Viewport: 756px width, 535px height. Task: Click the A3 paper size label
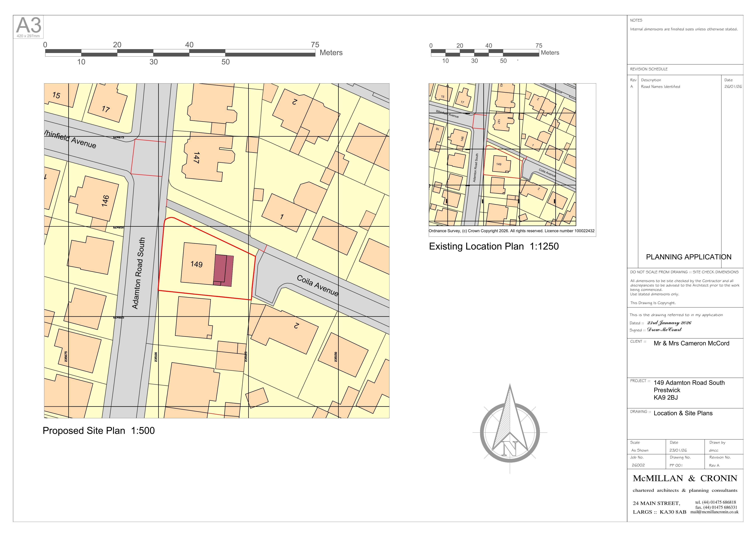29,25
